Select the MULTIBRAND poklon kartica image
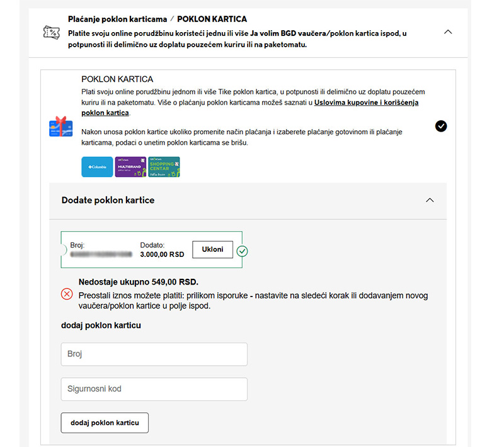Viewport: 504px width, 447px height. click(x=130, y=167)
